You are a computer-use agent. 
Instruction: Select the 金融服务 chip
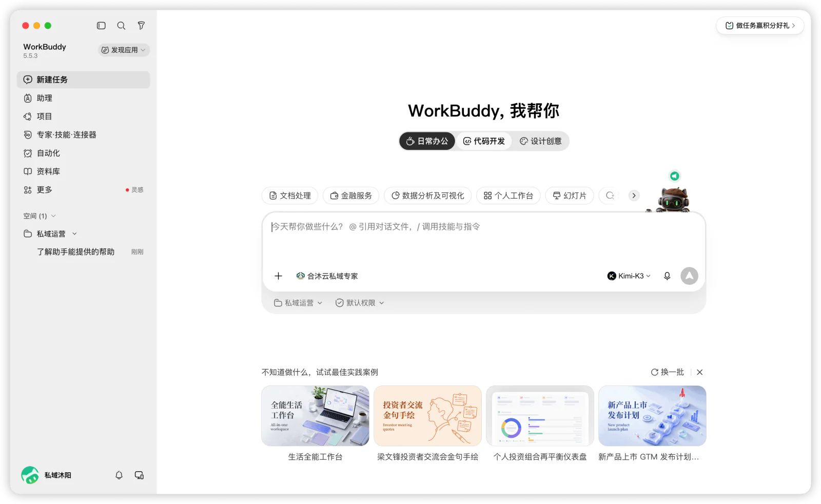(351, 196)
